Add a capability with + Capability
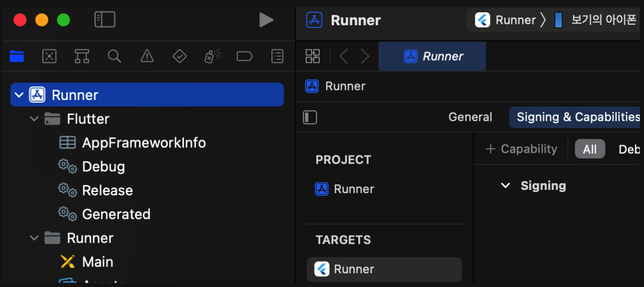 click(x=521, y=149)
